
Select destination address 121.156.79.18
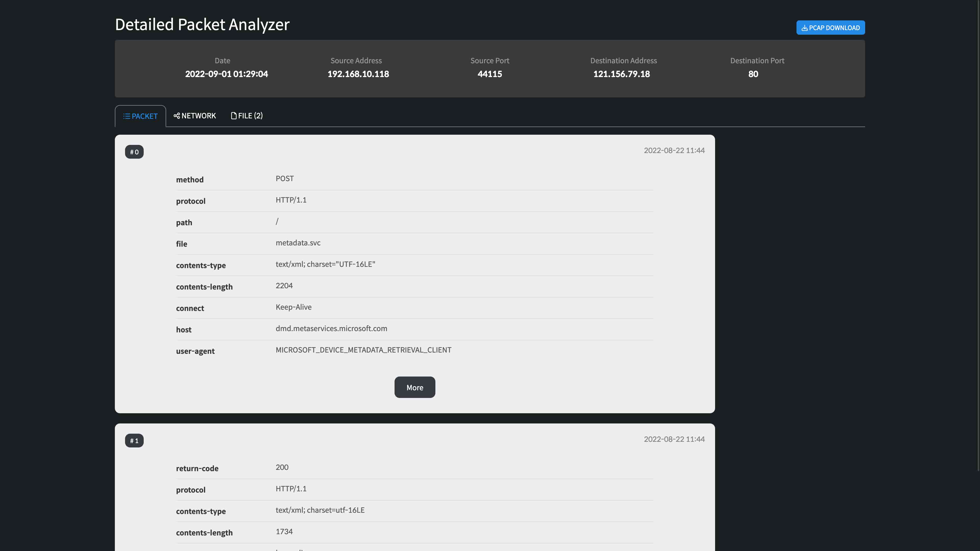point(621,74)
